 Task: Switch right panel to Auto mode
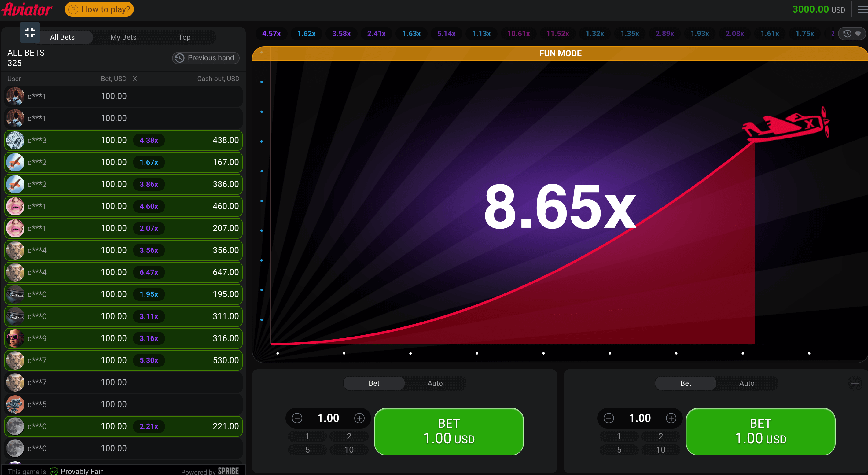click(746, 383)
